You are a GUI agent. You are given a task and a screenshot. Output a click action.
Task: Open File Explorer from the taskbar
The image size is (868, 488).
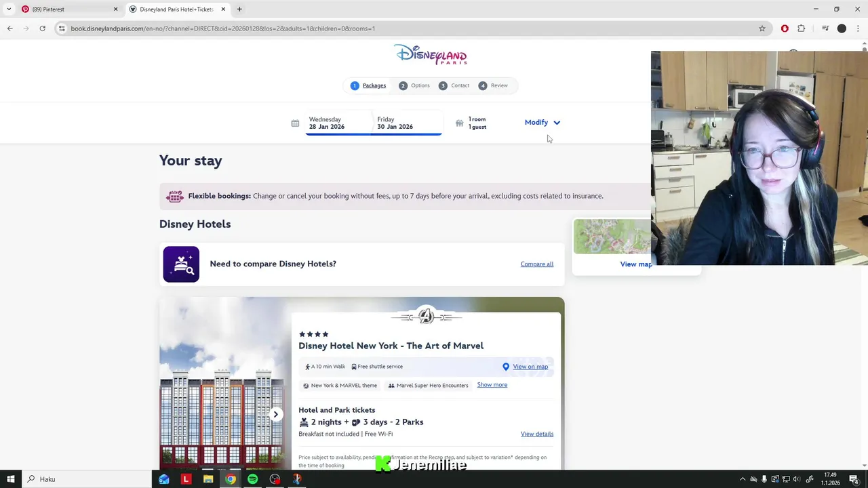point(208,479)
